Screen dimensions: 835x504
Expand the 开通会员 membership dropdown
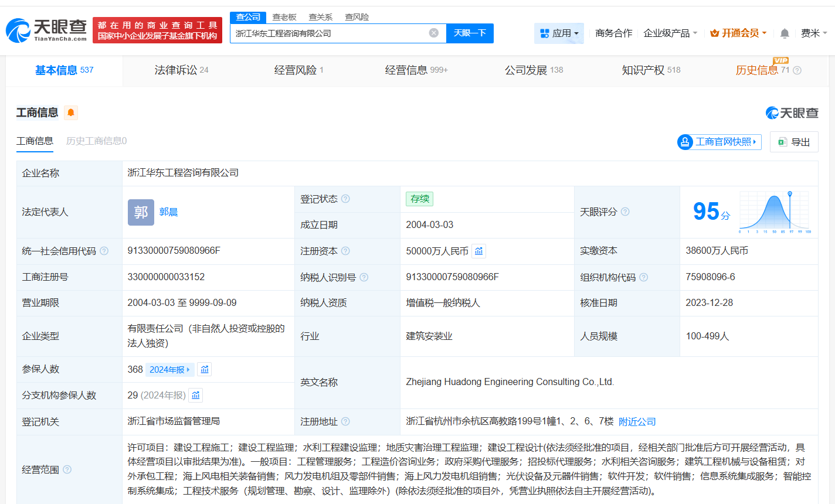tap(738, 33)
